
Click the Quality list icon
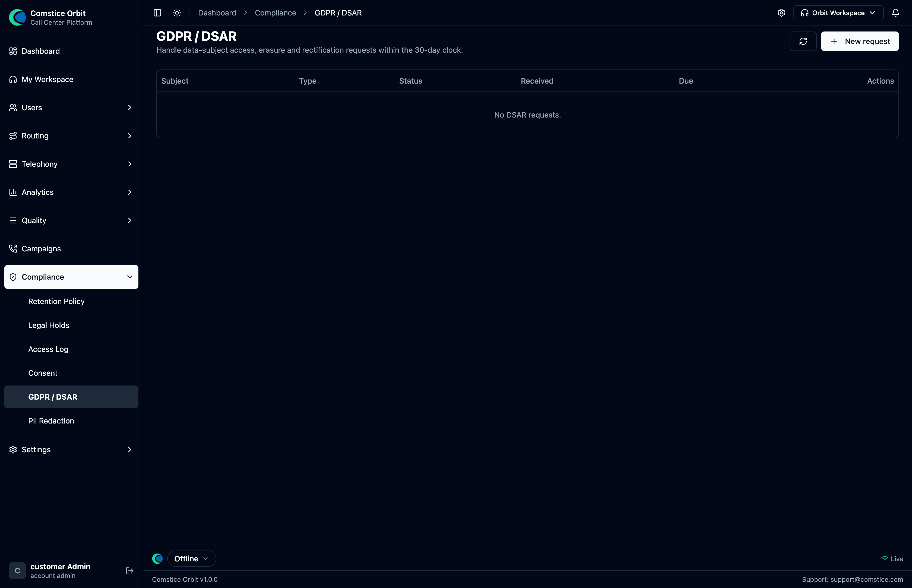tap(13, 221)
